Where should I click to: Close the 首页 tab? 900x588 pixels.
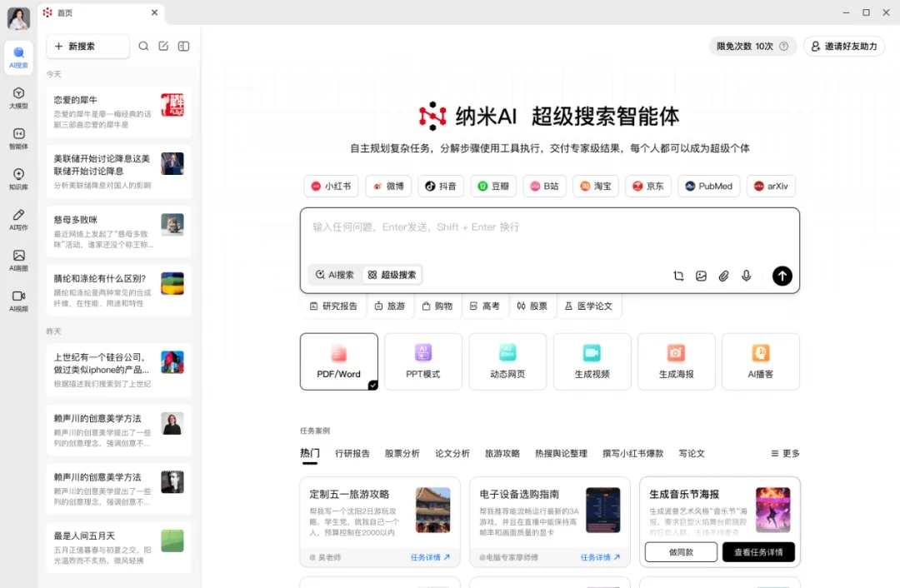tap(154, 12)
